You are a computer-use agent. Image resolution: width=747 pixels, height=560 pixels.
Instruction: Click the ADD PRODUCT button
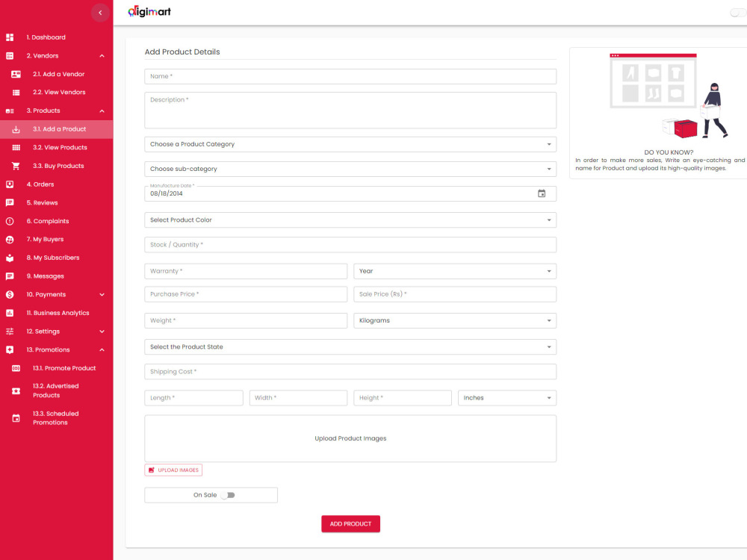(x=350, y=524)
